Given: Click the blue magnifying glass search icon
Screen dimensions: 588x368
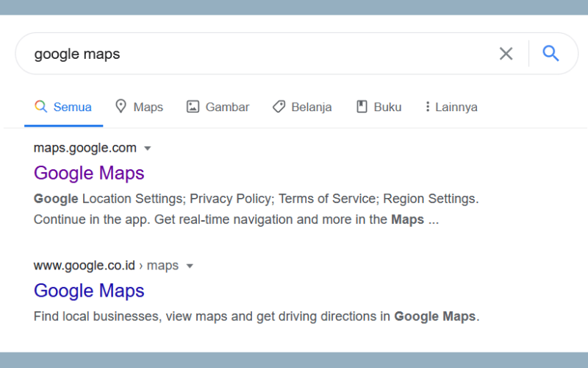Looking at the screenshot, I should coord(551,53).
